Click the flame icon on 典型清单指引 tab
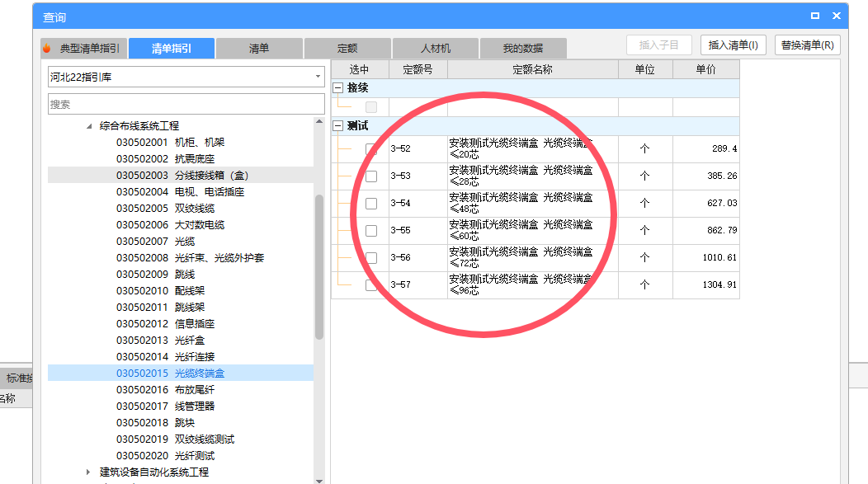Image resolution: width=868 pixels, height=484 pixels. (47, 48)
